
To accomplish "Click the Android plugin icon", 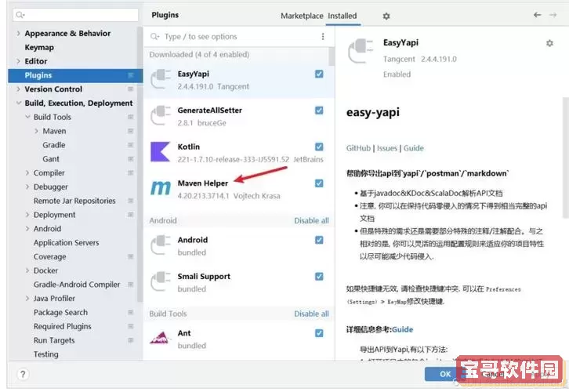I will point(161,245).
